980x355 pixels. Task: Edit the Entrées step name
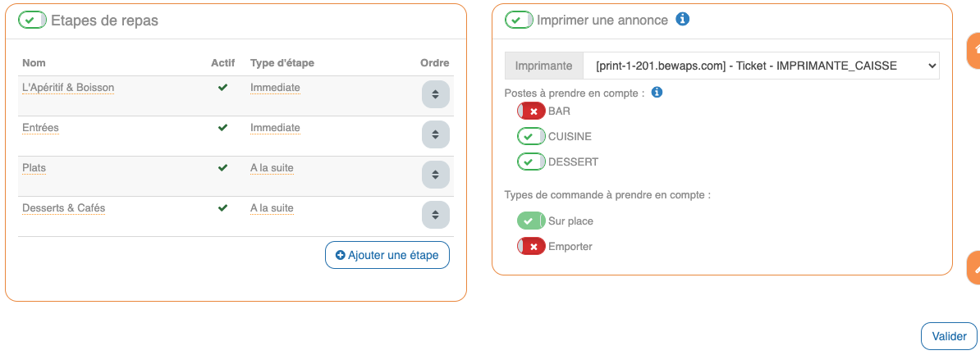40,128
